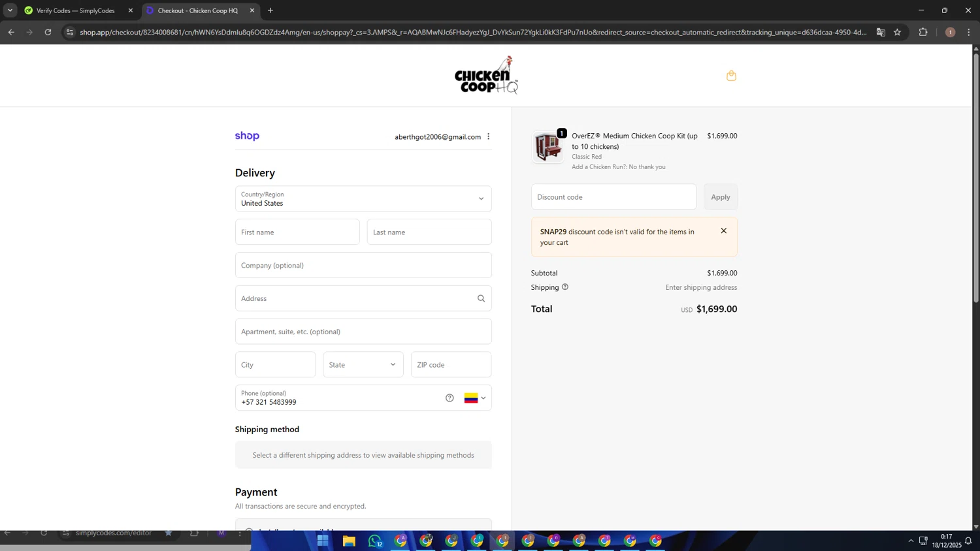Dismiss the SNAP29 invalid code message
The width and height of the screenshot is (980, 551).
tap(723, 230)
